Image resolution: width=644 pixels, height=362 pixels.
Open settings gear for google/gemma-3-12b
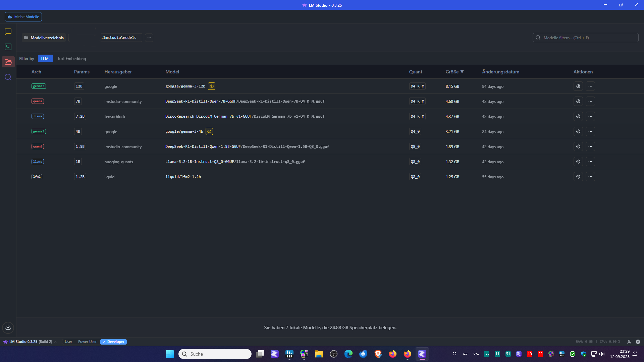tap(578, 86)
